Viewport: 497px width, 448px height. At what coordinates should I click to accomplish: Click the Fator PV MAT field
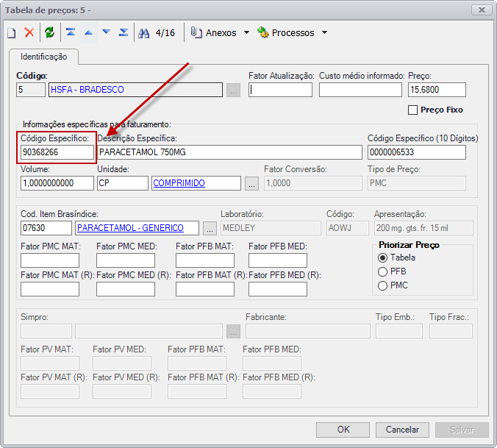(x=50, y=363)
